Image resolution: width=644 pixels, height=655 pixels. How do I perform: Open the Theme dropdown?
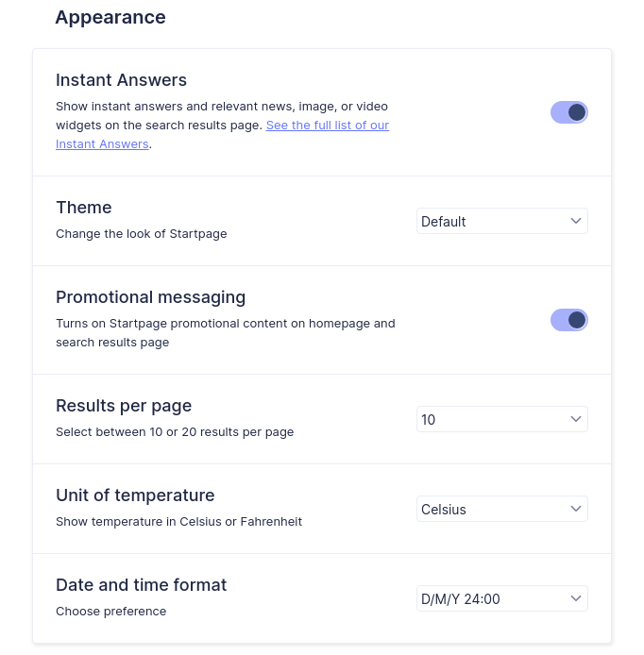coord(502,221)
